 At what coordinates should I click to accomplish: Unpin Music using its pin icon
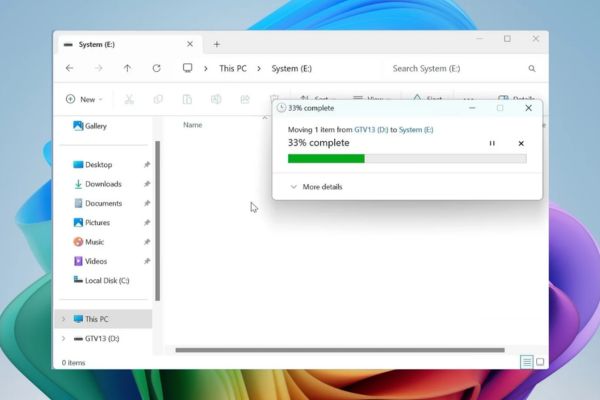[147, 242]
